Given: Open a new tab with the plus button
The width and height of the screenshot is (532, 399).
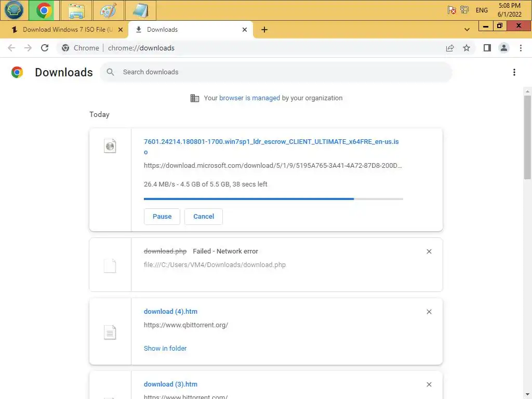Looking at the screenshot, I should click(264, 30).
